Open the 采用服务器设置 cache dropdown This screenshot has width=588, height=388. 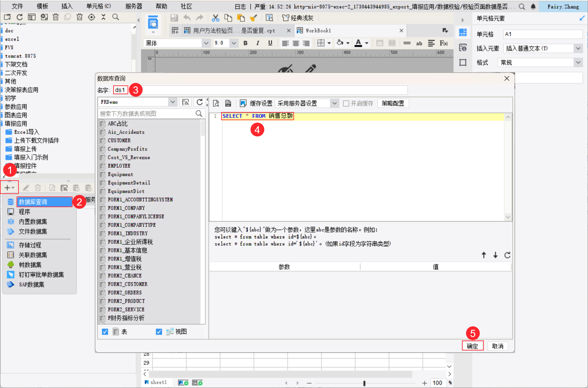[335, 103]
